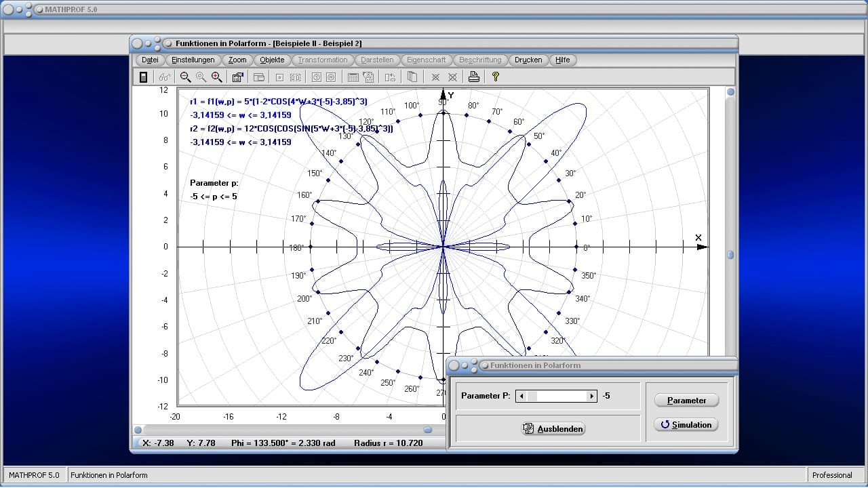Start the Simulation button

point(686,425)
